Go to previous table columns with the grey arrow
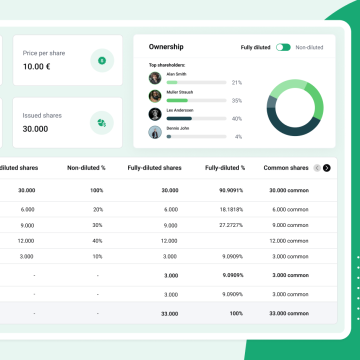This screenshot has height=360, width=360. (317, 168)
